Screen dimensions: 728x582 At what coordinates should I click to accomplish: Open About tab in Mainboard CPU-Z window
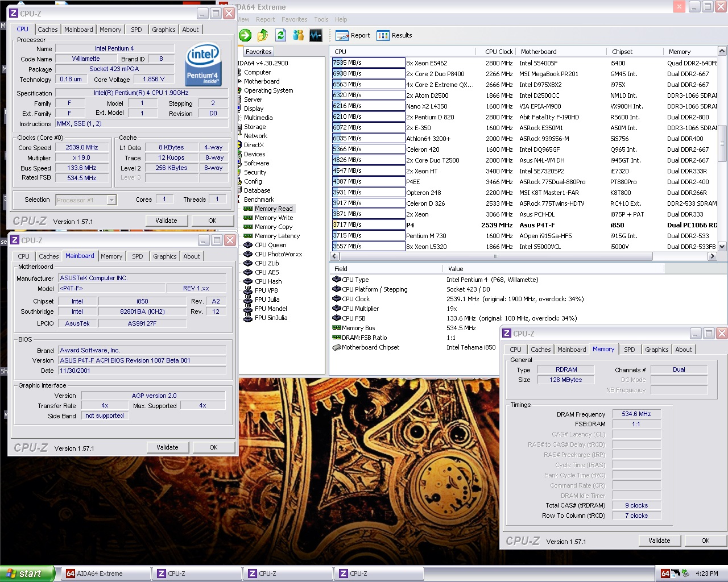click(192, 256)
